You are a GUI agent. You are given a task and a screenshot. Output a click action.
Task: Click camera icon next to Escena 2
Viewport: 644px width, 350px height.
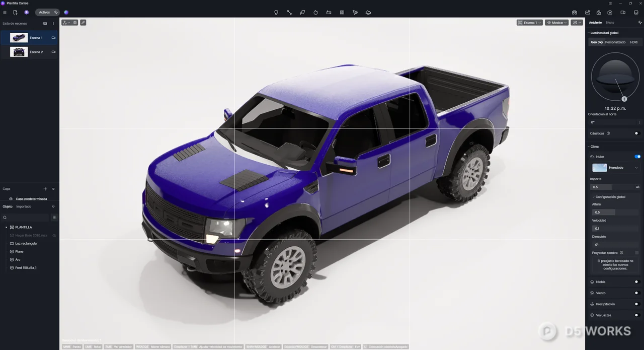coord(53,52)
